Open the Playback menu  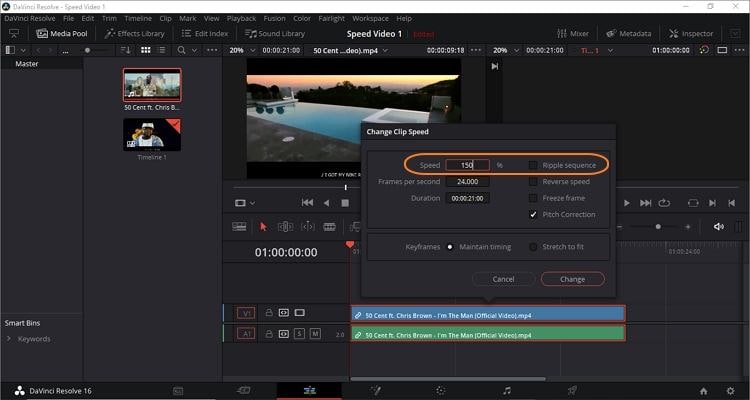(x=241, y=18)
